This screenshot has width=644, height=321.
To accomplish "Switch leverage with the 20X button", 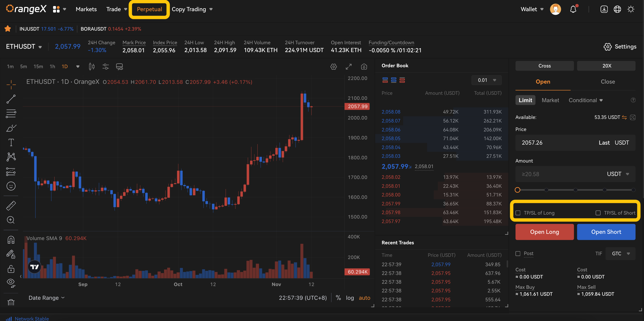I will [x=606, y=66].
